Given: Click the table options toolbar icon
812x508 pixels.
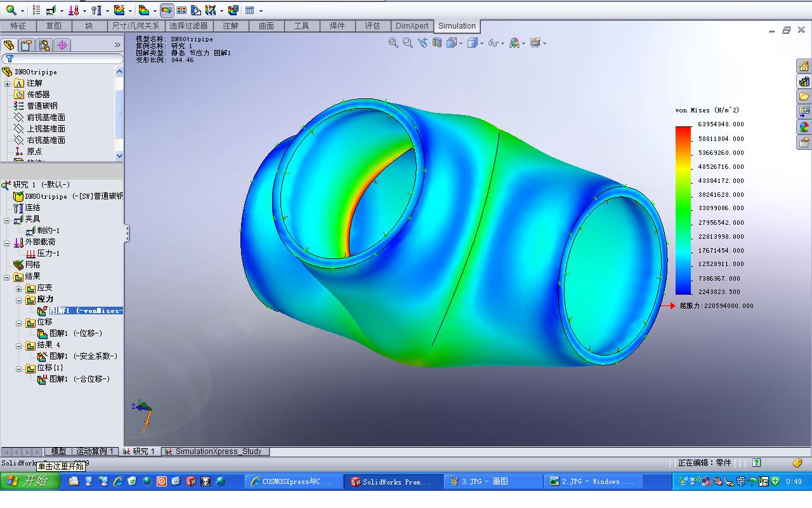Looking at the screenshot, I should coord(249,10).
